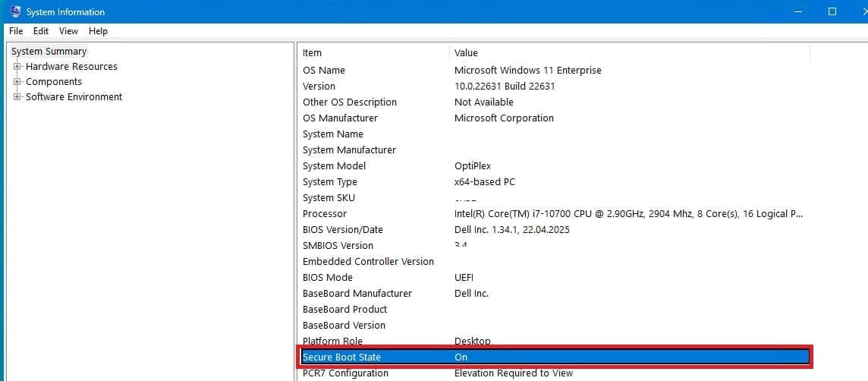This screenshot has height=381, width=868.
Task: Select the BaseBoard Version row
Action: 554,326
